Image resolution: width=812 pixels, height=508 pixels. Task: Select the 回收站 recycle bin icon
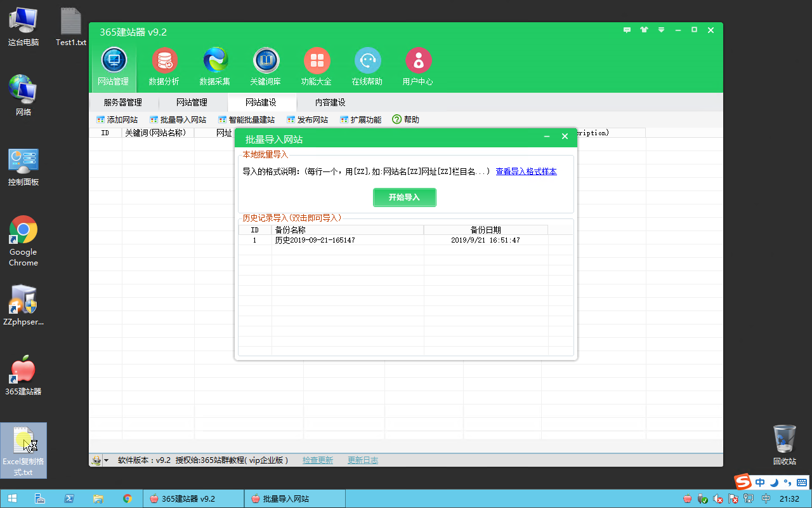(785, 444)
